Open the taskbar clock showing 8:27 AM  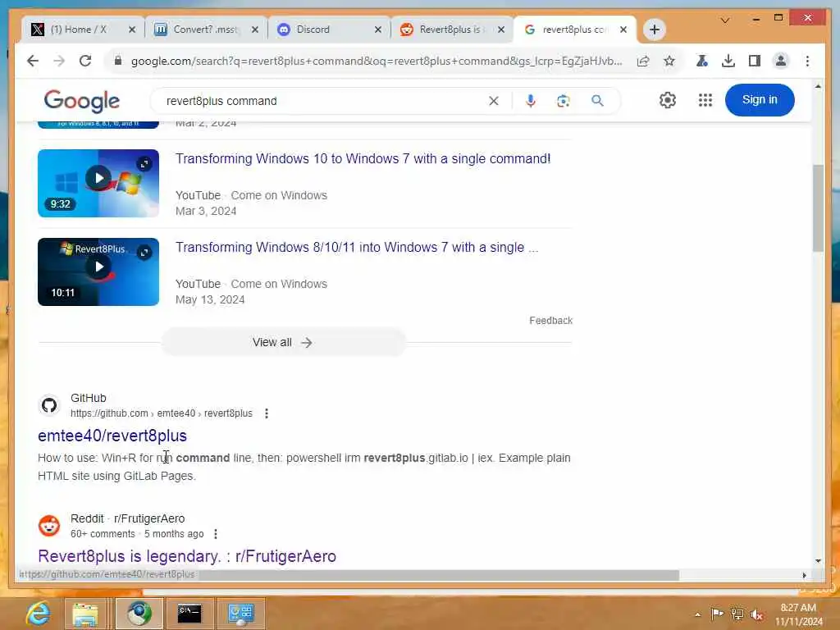[x=798, y=614]
